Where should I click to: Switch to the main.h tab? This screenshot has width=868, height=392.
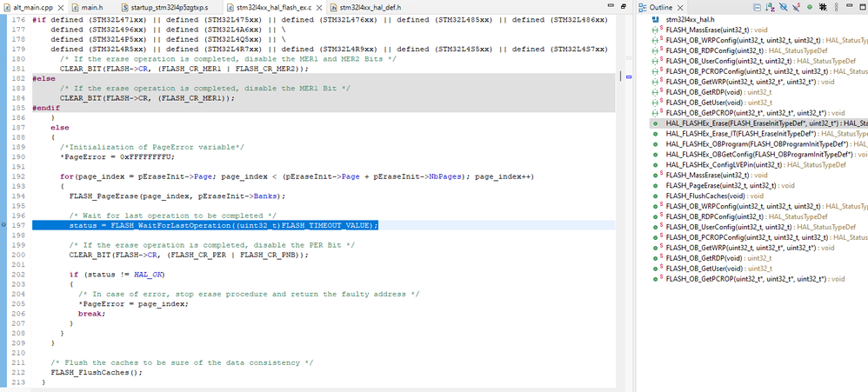pyautogui.click(x=92, y=8)
